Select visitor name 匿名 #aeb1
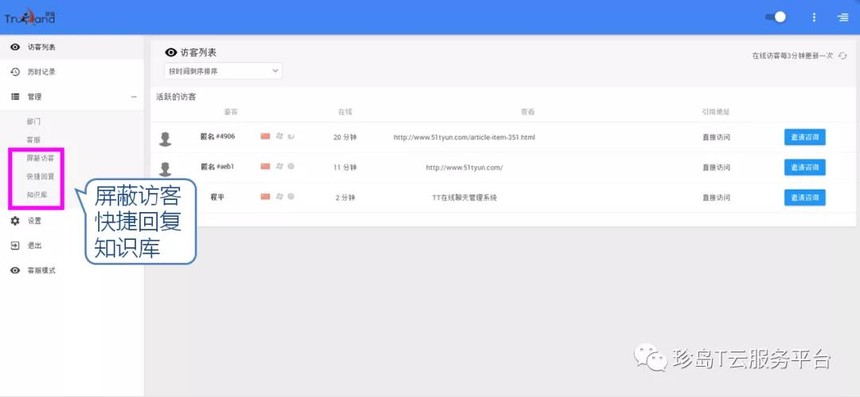 pyautogui.click(x=218, y=167)
